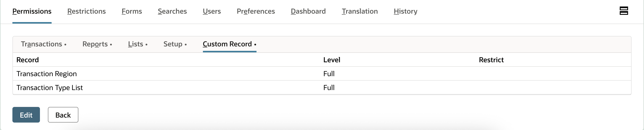Viewport: 644px width, 130px height.
Task: Open the Translation tab
Action: click(360, 11)
